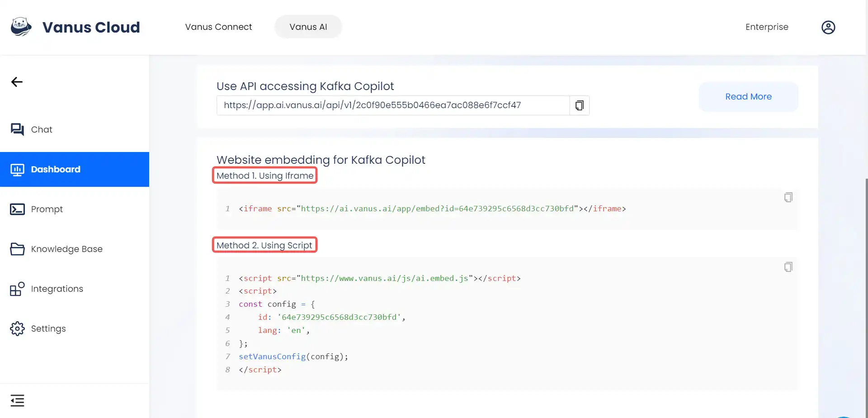868x418 pixels.
Task: Click the config id value line
Action: (x=331, y=317)
